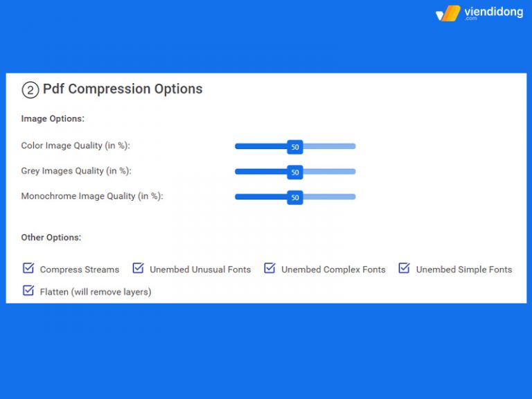
Task: Click the Flatten (will remove layers) label
Action: pyautogui.click(x=96, y=292)
